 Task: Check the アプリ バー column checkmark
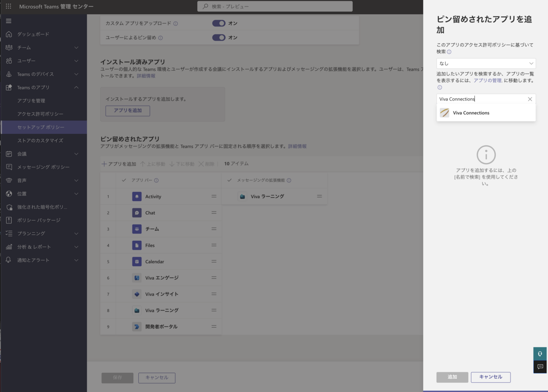124,180
